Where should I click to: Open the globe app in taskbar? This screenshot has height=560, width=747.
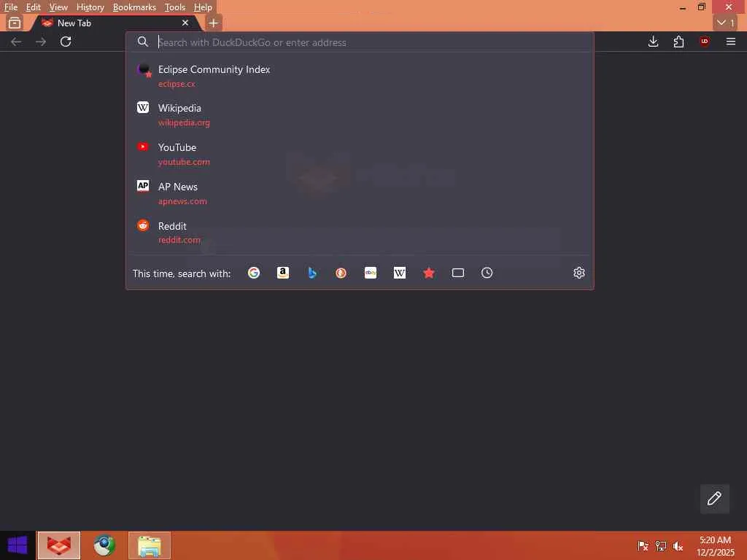[x=104, y=545]
